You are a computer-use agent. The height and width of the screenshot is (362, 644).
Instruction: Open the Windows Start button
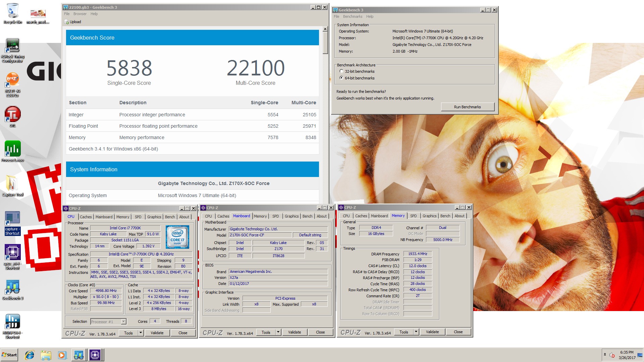[x=9, y=355]
